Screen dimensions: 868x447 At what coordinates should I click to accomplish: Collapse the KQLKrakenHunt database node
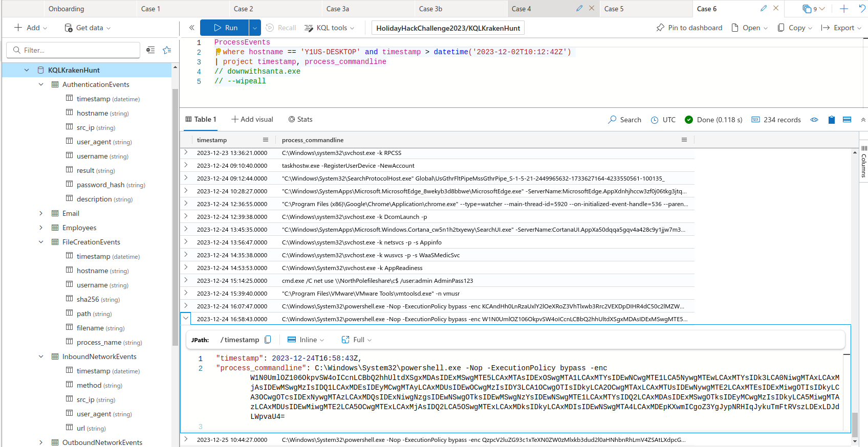pyautogui.click(x=27, y=70)
